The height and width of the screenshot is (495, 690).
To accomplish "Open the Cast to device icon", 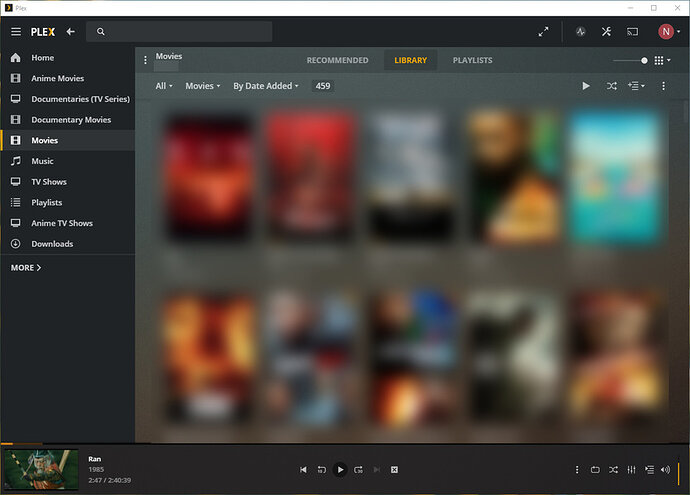I will (x=632, y=32).
